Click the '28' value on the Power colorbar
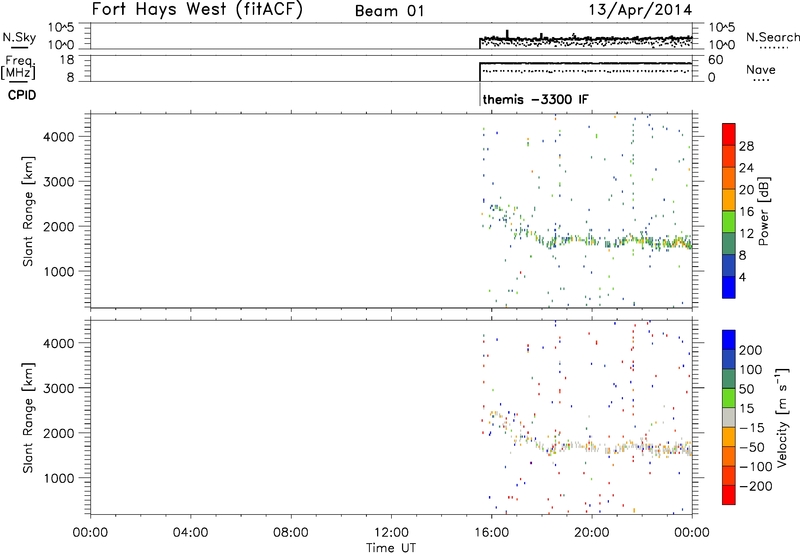Screen dimensions: 800x554 [746, 146]
